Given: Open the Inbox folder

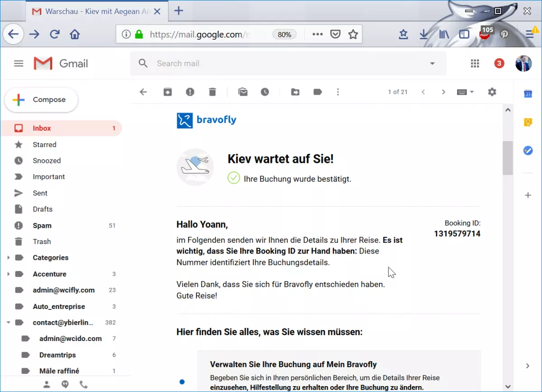Looking at the screenshot, I should pyautogui.click(x=61, y=128).
